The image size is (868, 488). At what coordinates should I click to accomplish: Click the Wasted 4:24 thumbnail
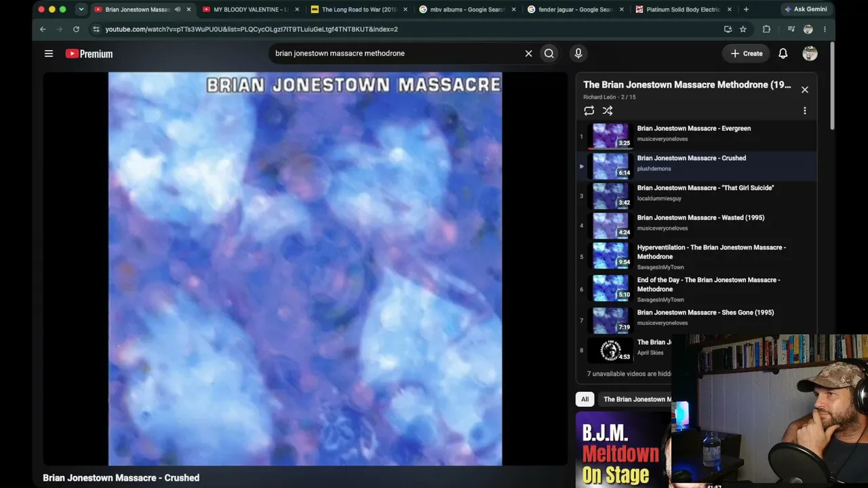point(610,225)
